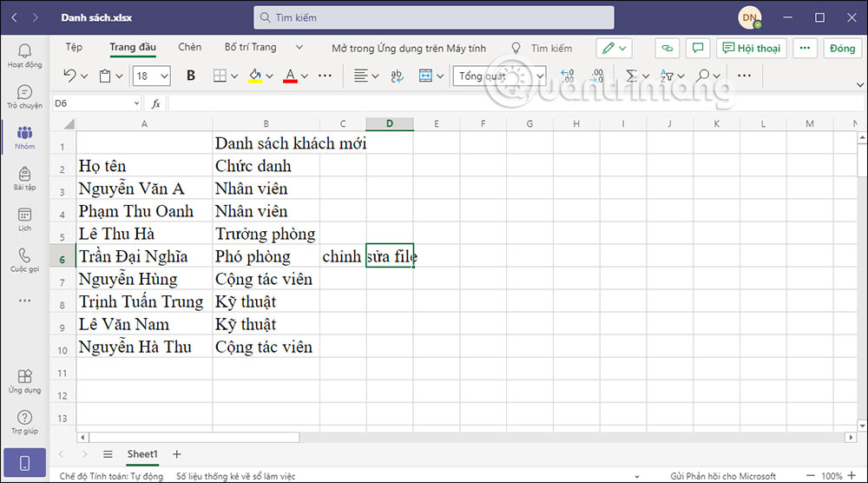This screenshot has width=868, height=483.
Task: Select the Nhóm teams icon
Action: pos(24,138)
